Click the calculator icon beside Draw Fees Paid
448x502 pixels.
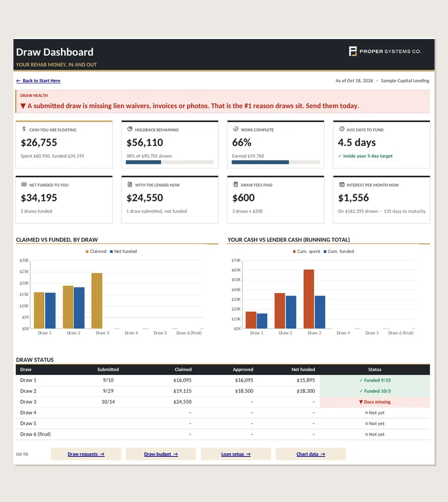pyautogui.click(x=236, y=185)
